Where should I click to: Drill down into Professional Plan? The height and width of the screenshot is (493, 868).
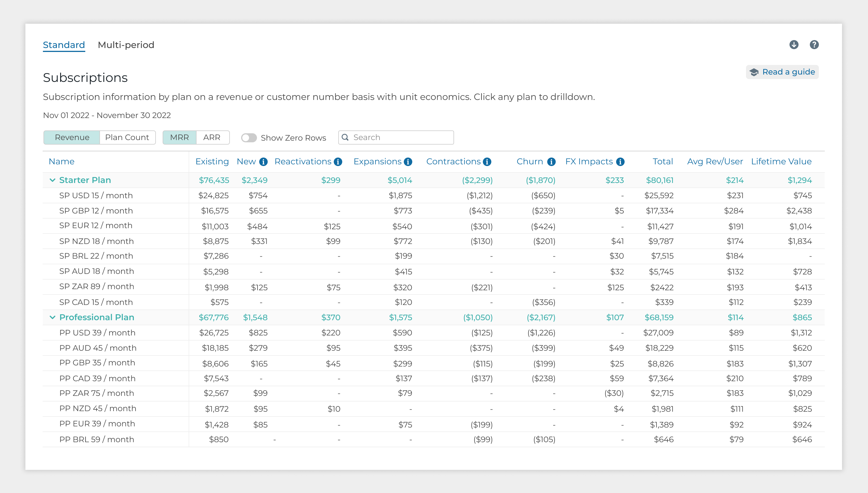pyautogui.click(x=97, y=317)
